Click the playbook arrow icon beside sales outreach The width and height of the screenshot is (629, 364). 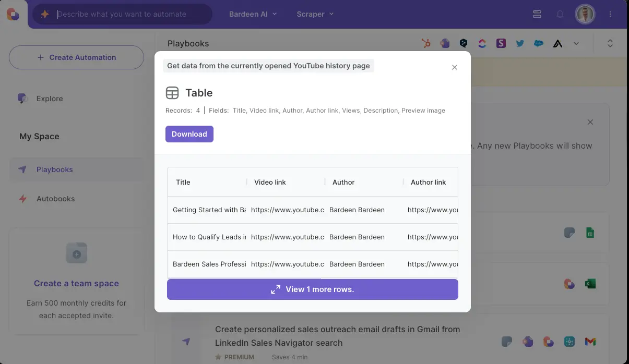(x=186, y=342)
